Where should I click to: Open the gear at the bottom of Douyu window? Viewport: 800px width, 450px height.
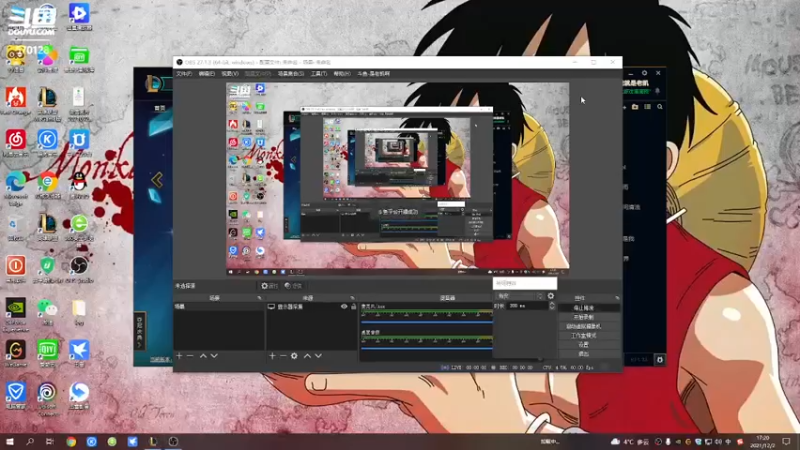660,360
